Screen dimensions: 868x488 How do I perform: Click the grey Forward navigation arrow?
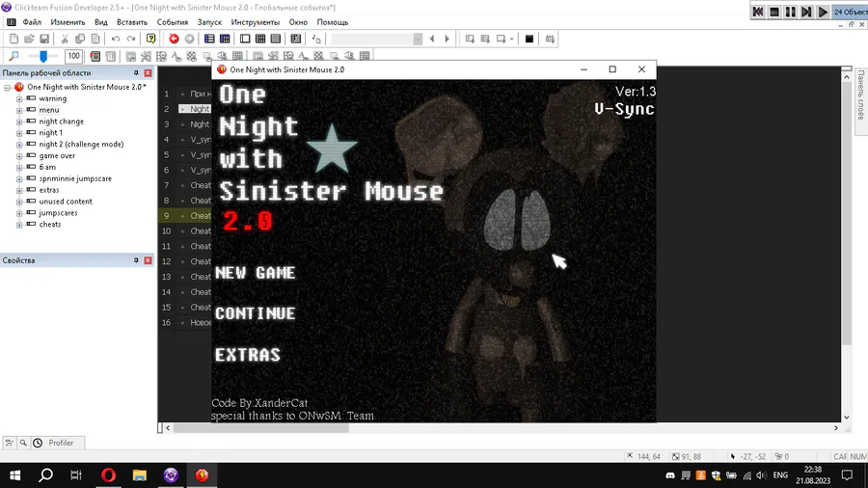[x=189, y=39]
